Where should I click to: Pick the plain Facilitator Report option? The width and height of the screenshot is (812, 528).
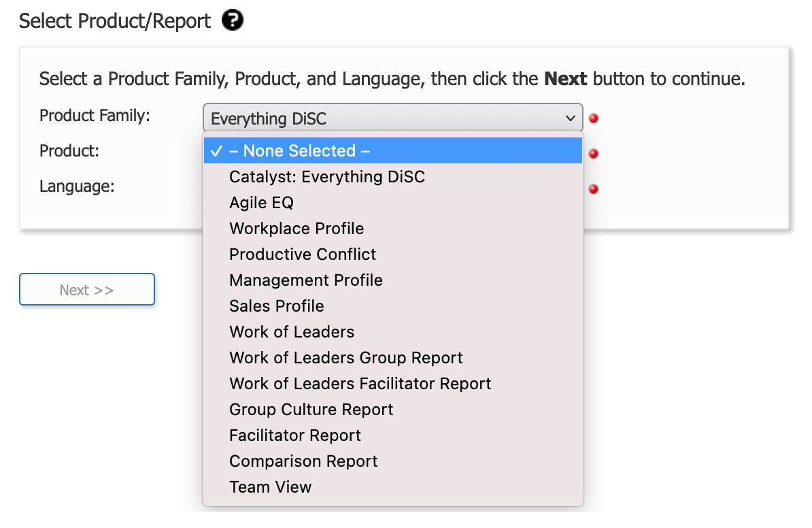point(392,435)
